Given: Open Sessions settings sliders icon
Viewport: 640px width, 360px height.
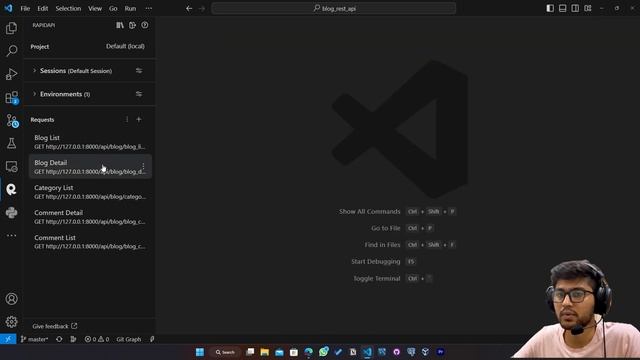Looking at the screenshot, I should coord(139,71).
